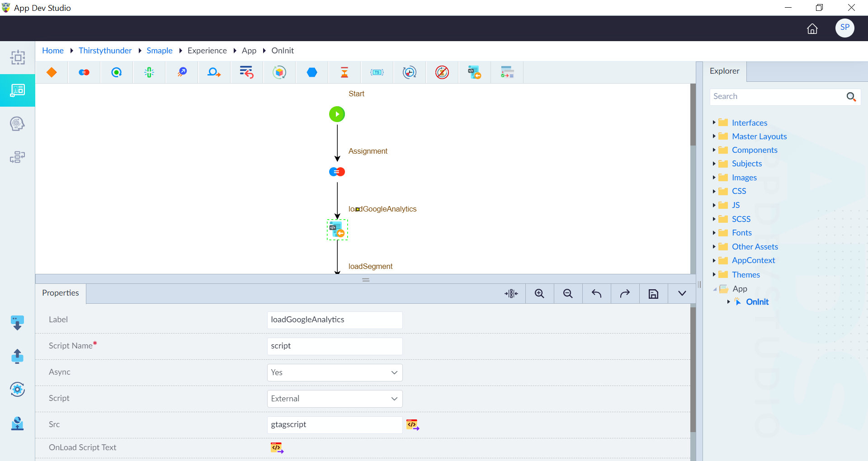868x461 pixels.
Task: Open the download icon in left sidebar
Action: 17,323
